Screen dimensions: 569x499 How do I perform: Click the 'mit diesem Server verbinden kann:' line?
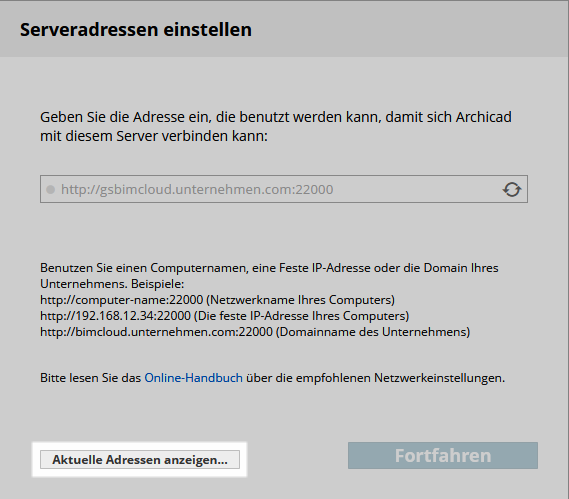pyautogui.click(x=154, y=136)
